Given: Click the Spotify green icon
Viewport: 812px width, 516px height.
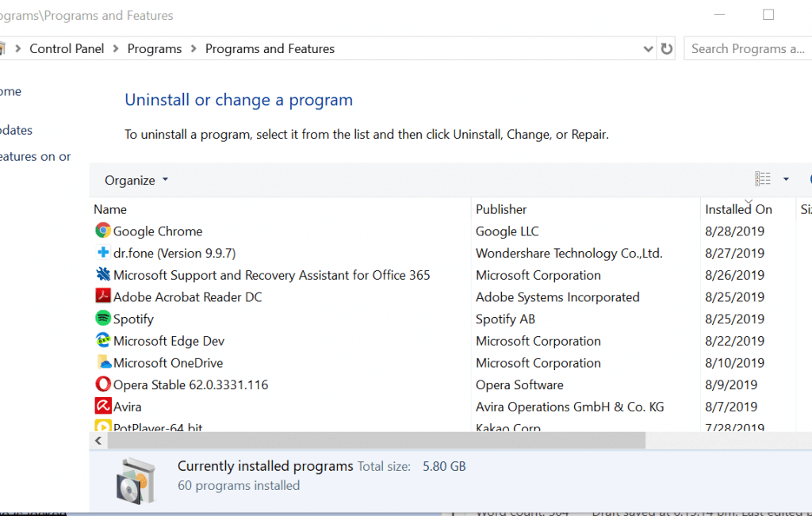Looking at the screenshot, I should point(103,318).
